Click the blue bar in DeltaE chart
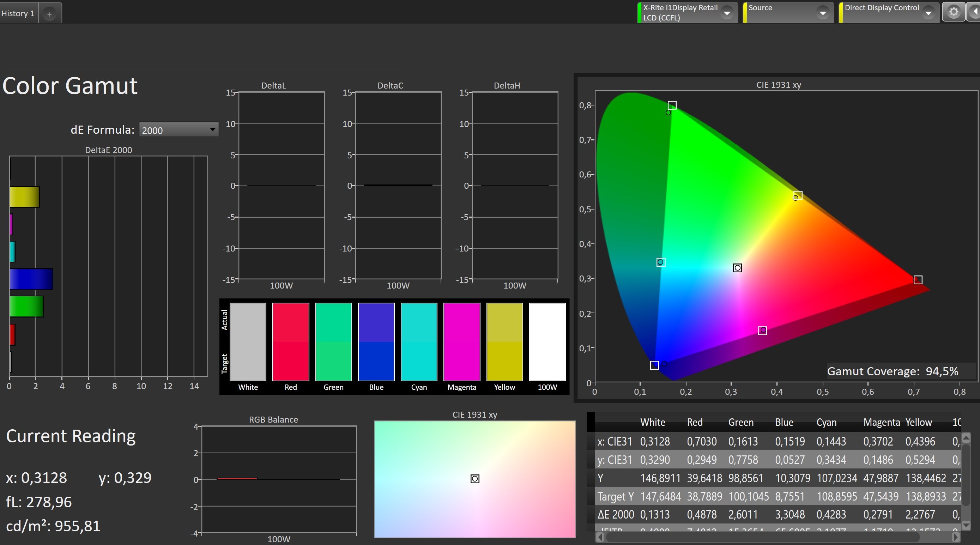Viewport: 980px width, 545px height. click(31, 279)
